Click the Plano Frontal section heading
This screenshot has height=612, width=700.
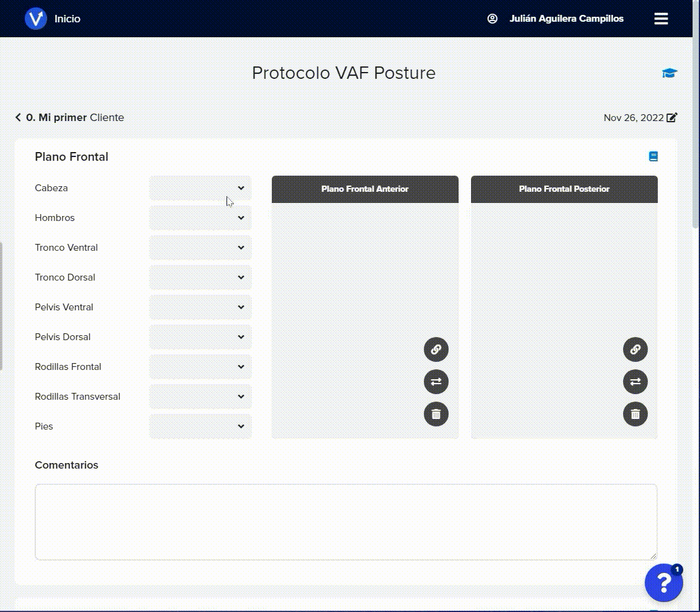71,156
